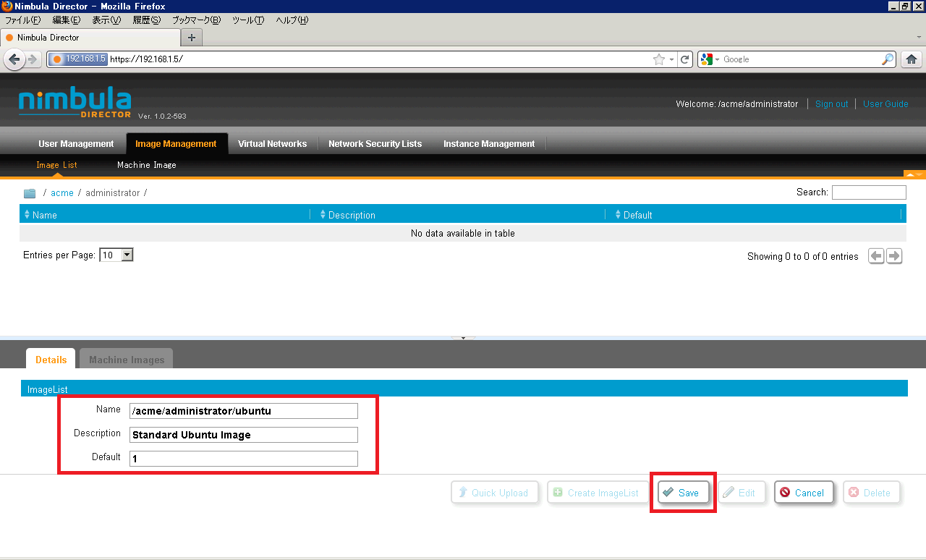
Task: Click the Firefox home icon
Action: click(912, 59)
